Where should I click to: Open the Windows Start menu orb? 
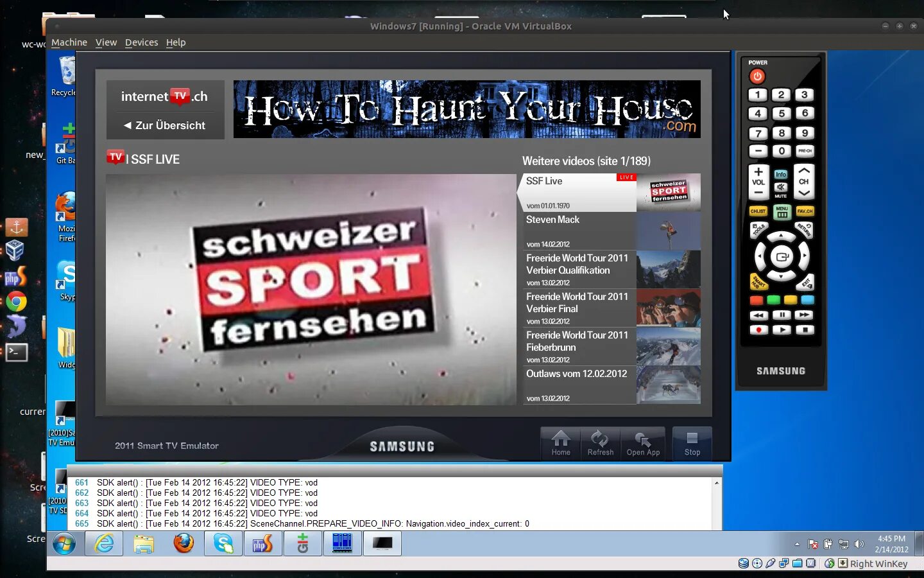click(x=64, y=544)
